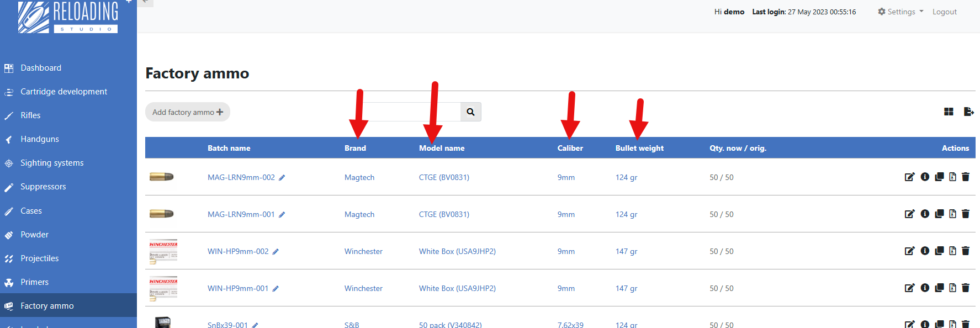Sort table by Brand column
Viewport: 980px width, 328px height.
[355, 148]
